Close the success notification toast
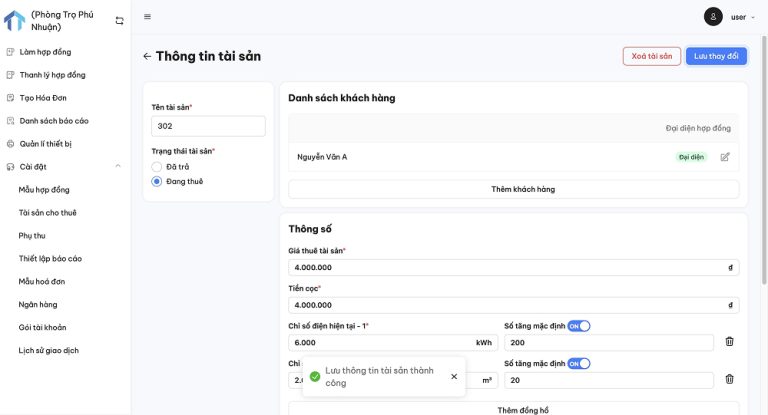This screenshot has width=768, height=415. (454, 376)
